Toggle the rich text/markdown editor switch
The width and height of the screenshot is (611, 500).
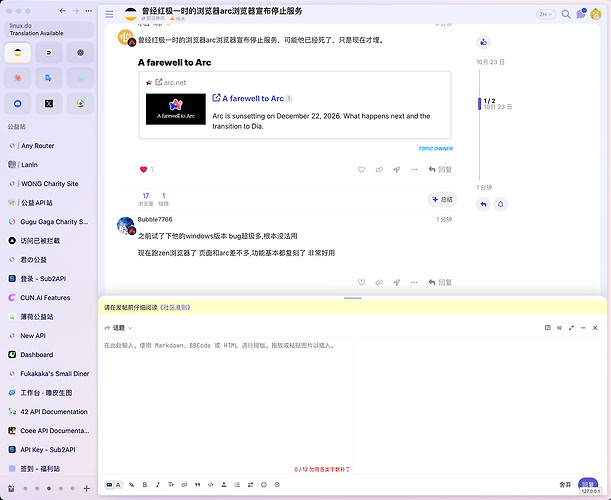point(113,485)
